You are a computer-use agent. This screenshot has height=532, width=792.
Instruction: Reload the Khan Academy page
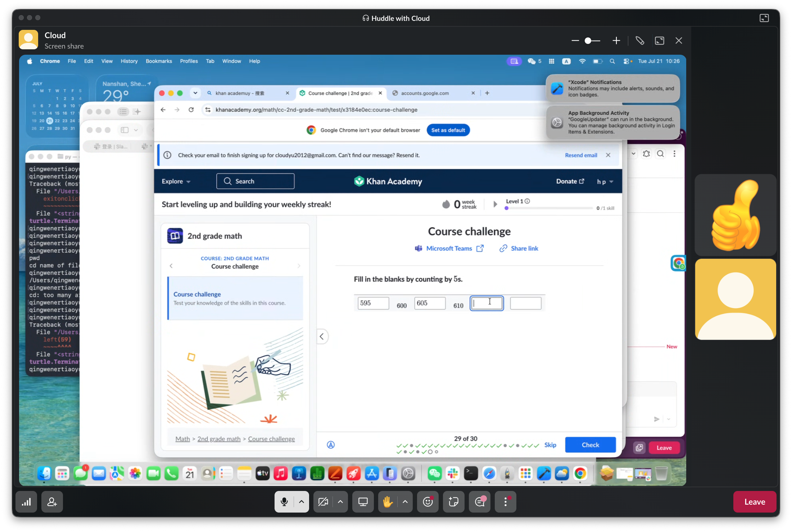[191, 110]
